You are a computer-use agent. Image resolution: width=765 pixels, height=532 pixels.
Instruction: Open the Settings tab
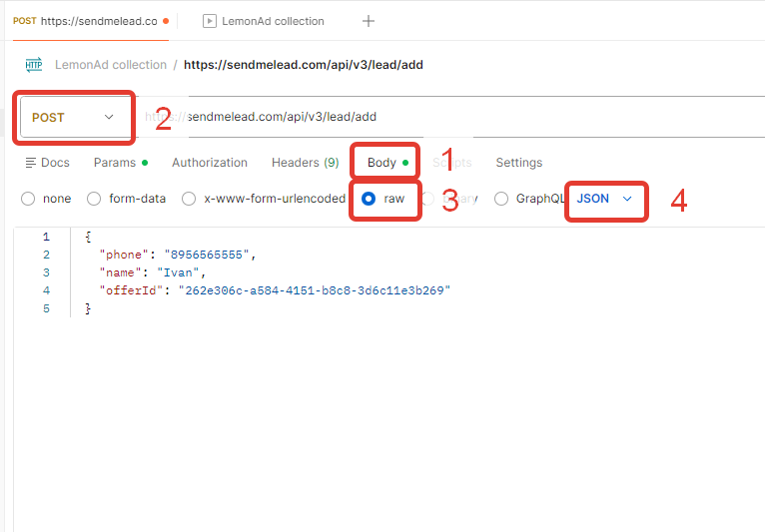click(519, 163)
